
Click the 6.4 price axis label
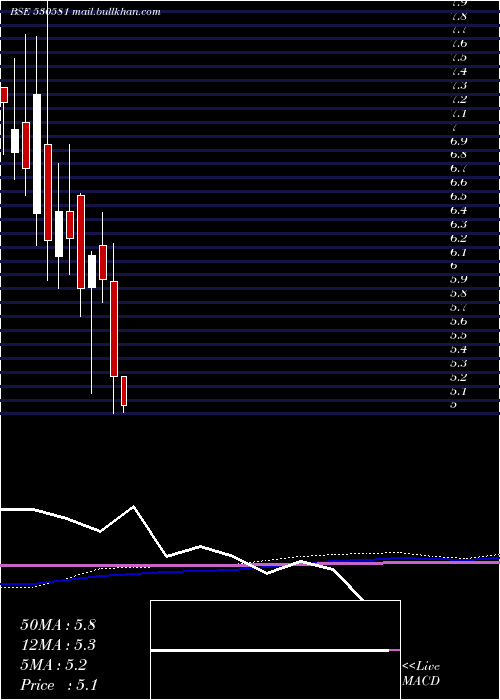click(x=459, y=210)
